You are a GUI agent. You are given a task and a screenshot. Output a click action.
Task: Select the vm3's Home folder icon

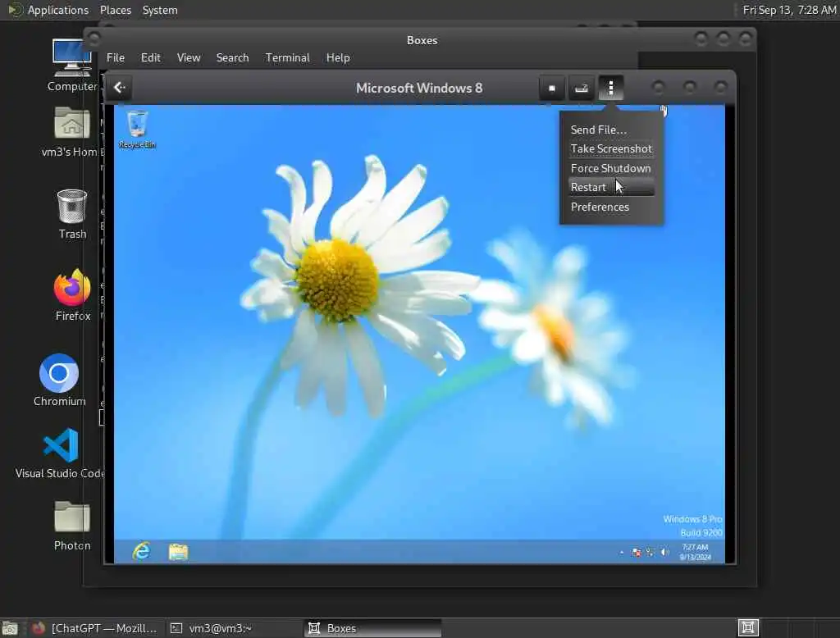coord(71,132)
